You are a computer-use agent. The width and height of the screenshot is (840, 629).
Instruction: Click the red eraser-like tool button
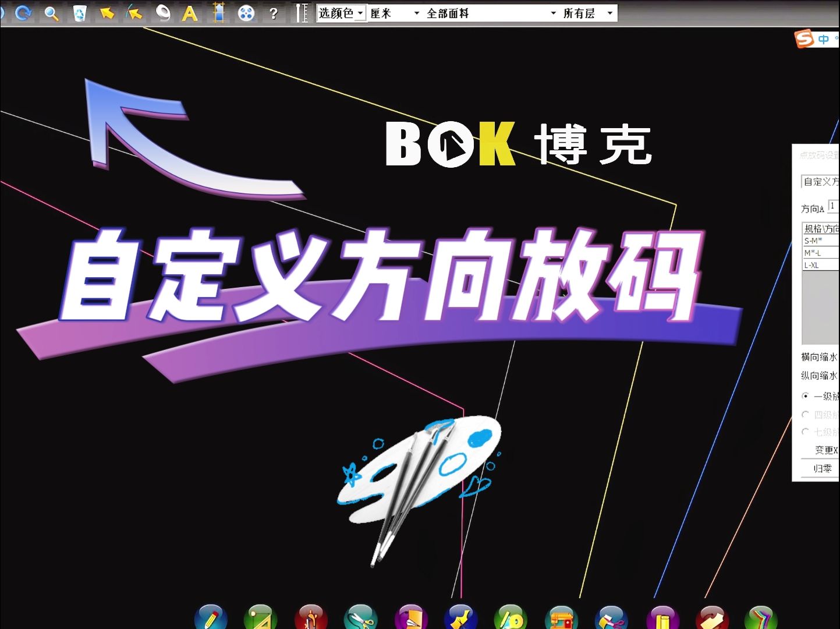point(712,617)
